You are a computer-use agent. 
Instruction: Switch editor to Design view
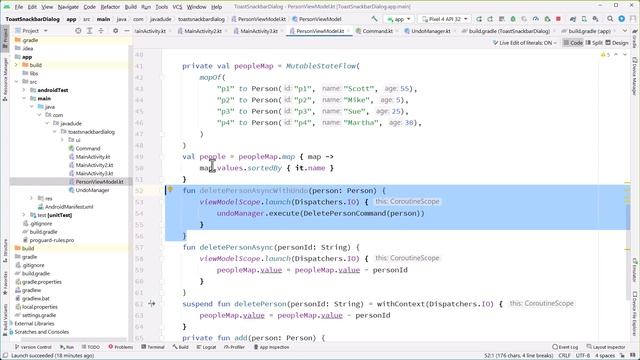617,43
